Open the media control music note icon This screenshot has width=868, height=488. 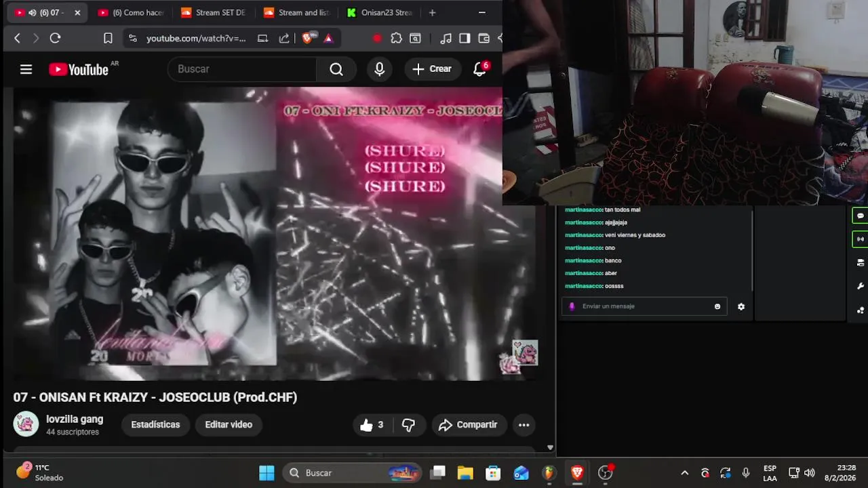point(446,39)
